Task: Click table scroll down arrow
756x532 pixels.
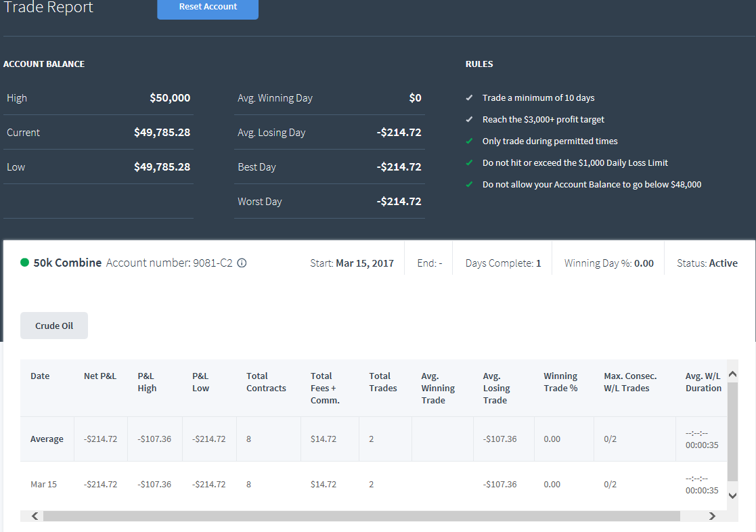Action: 732,495
